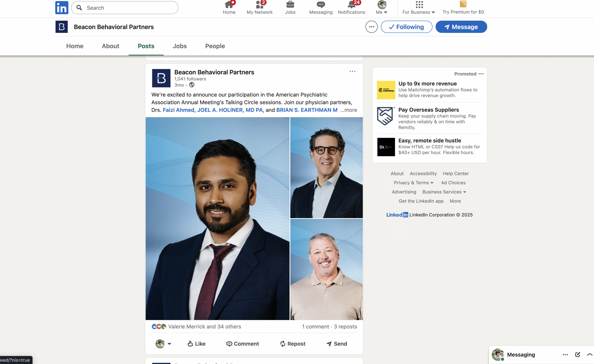Viewport: 594px width, 364px height.
Task: Switch to the company Home tab
Action: pyautogui.click(x=75, y=46)
